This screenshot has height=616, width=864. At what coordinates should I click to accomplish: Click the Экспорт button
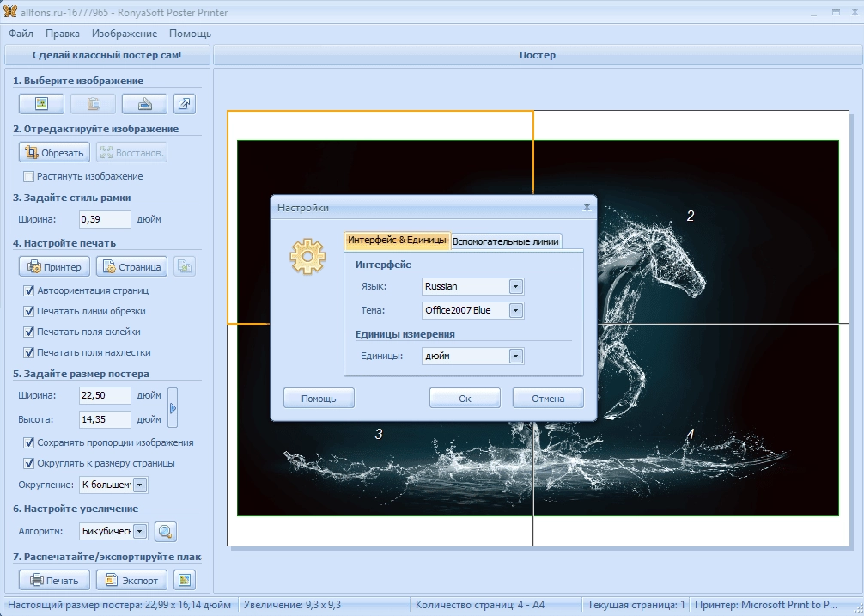click(x=131, y=580)
